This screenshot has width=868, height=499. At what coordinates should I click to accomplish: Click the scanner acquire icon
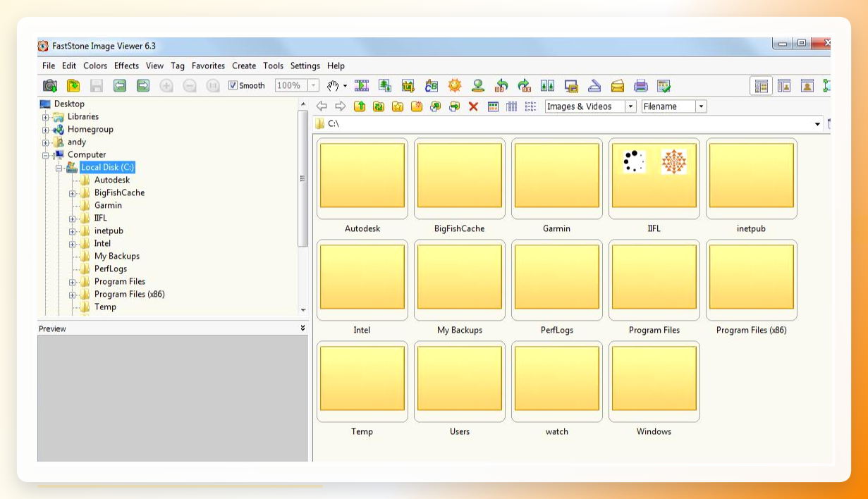point(594,86)
